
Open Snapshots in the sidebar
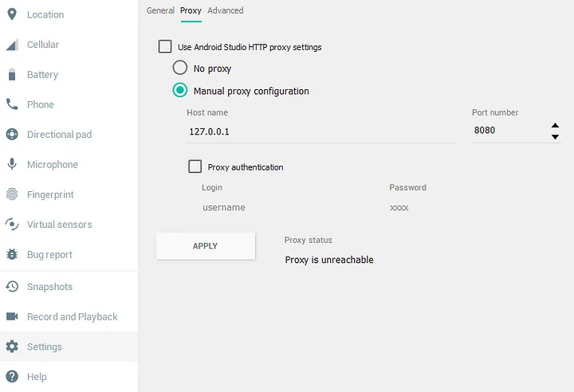click(x=49, y=287)
